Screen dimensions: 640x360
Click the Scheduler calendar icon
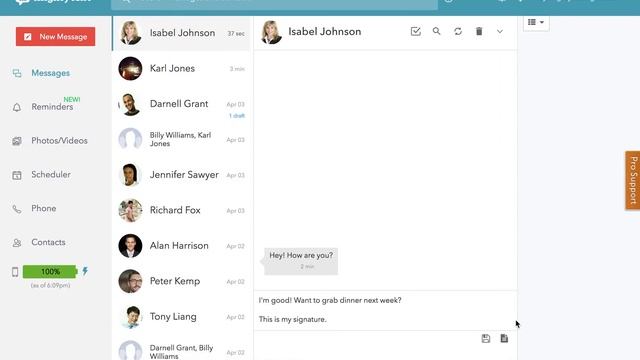click(x=17, y=175)
